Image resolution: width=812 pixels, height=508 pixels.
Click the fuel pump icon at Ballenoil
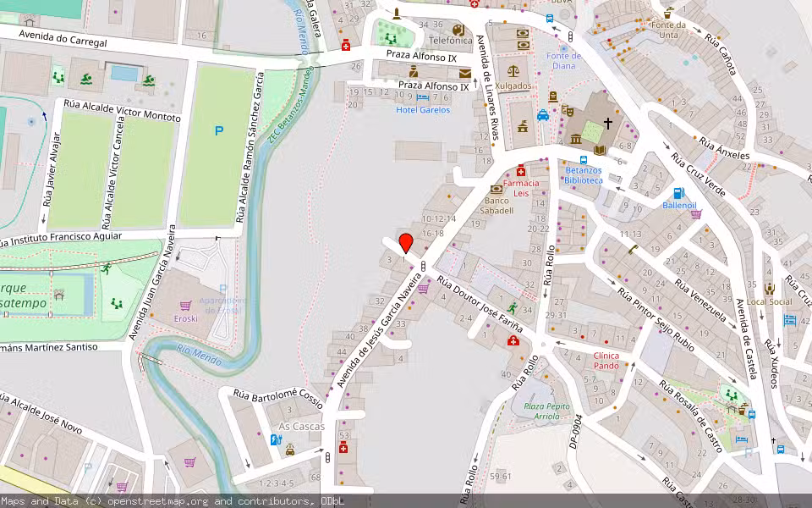679,193
